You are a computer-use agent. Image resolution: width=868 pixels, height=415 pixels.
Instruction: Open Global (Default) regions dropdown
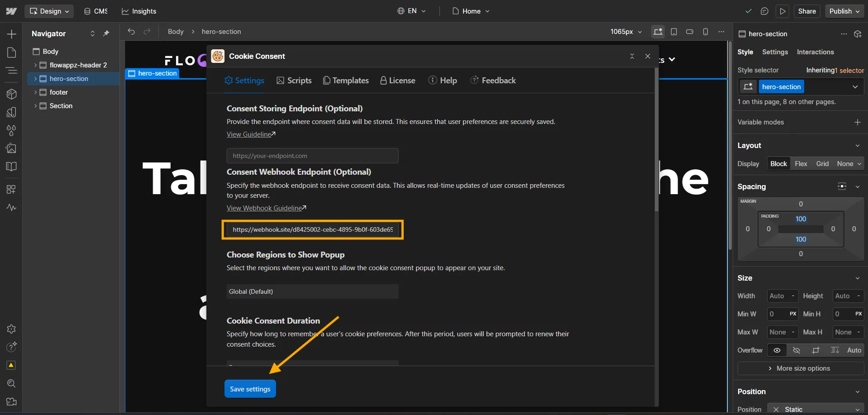(312, 291)
